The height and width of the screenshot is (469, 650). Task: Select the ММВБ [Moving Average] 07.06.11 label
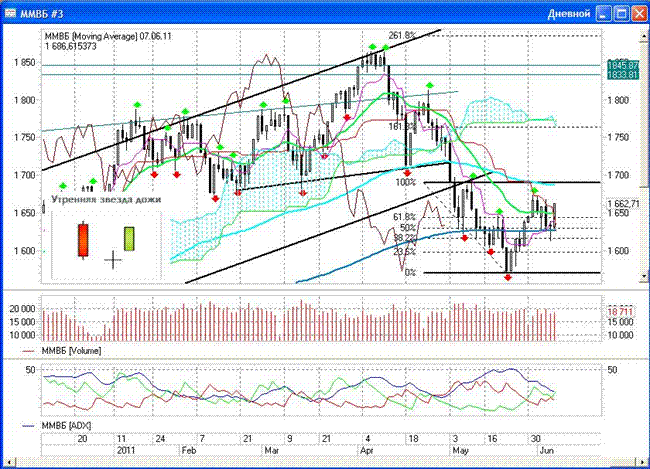[x=108, y=36]
